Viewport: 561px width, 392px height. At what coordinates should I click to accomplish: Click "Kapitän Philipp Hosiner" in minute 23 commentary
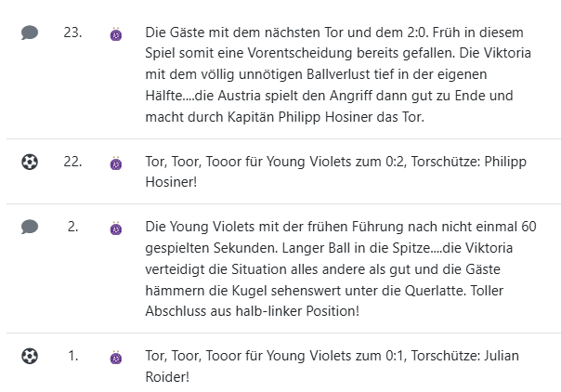click(x=288, y=119)
